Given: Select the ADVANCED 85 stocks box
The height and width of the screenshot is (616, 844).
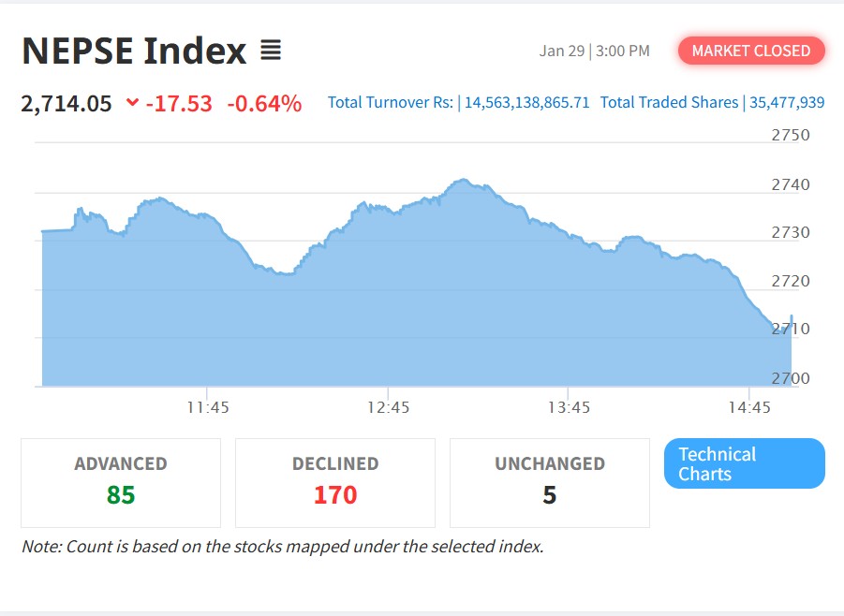Looking at the screenshot, I should pyautogui.click(x=121, y=482).
